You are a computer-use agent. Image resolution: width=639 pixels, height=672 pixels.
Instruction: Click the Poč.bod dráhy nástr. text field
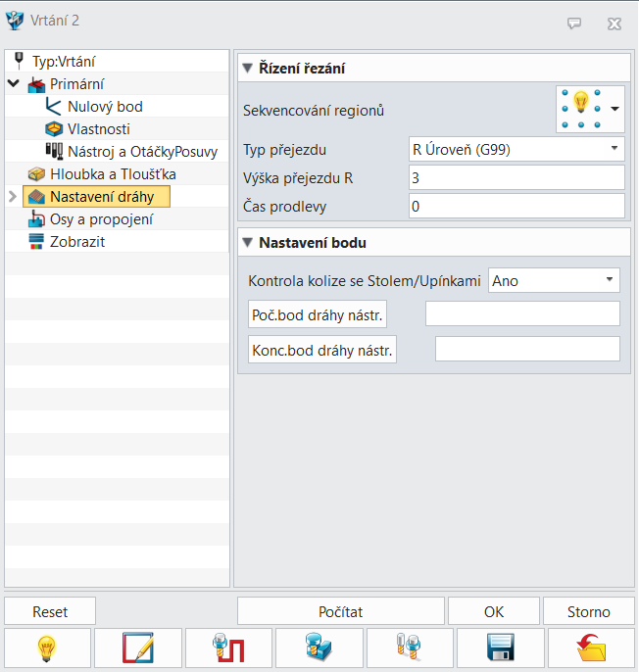[x=522, y=313]
